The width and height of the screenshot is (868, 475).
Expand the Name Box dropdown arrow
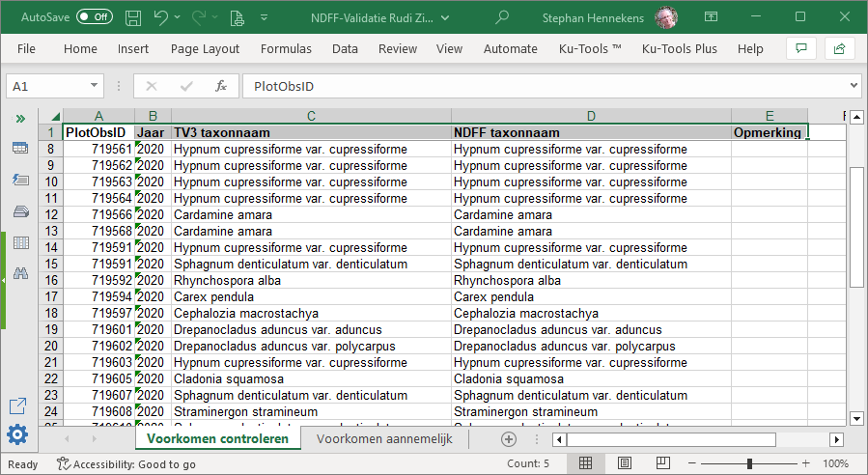click(94, 86)
